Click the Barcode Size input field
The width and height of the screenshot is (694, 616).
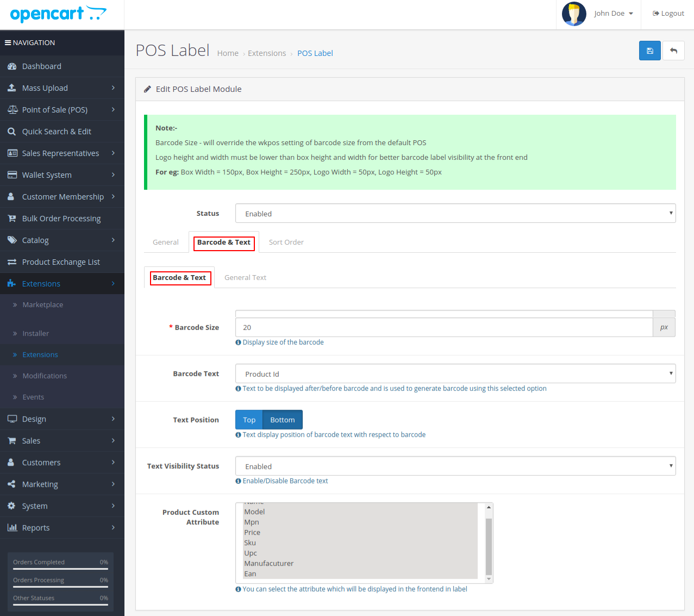(x=444, y=327)
